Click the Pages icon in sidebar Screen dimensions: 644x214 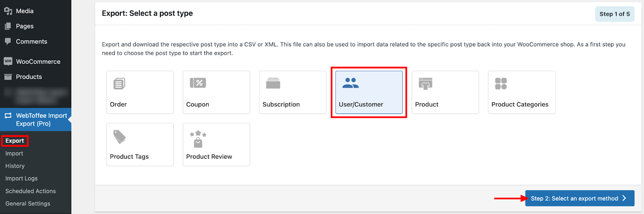click(x=8, y=26)
